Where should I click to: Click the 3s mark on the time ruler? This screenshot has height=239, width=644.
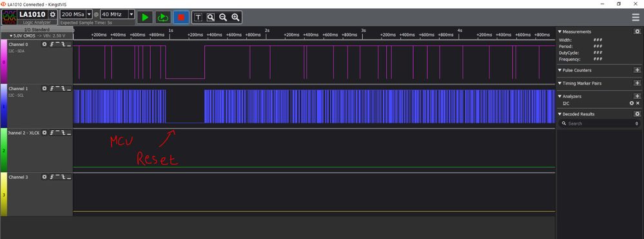point(364,30)
